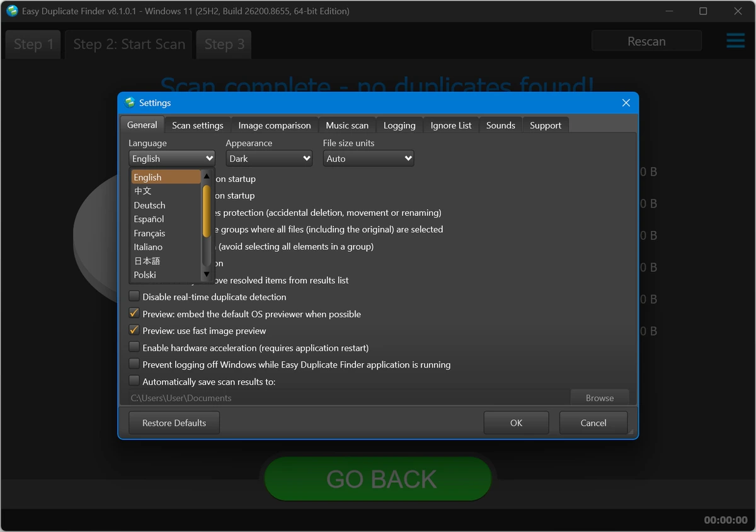Open the Language dropdown

(172, 159)
